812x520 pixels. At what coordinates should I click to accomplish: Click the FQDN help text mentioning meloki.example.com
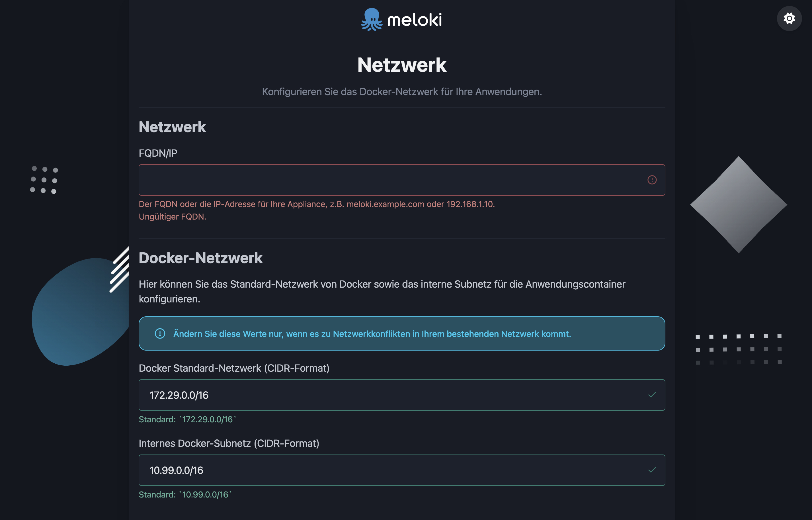coord(317,204)
